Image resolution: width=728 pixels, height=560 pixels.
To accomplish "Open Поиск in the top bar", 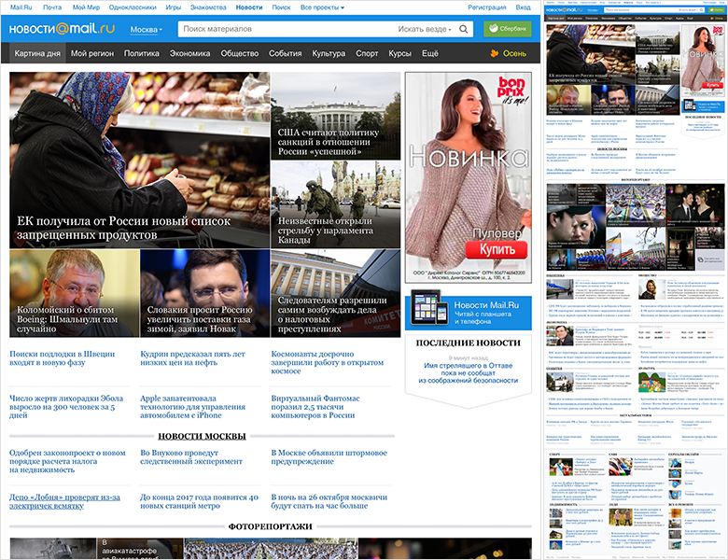I will (281, 7).
